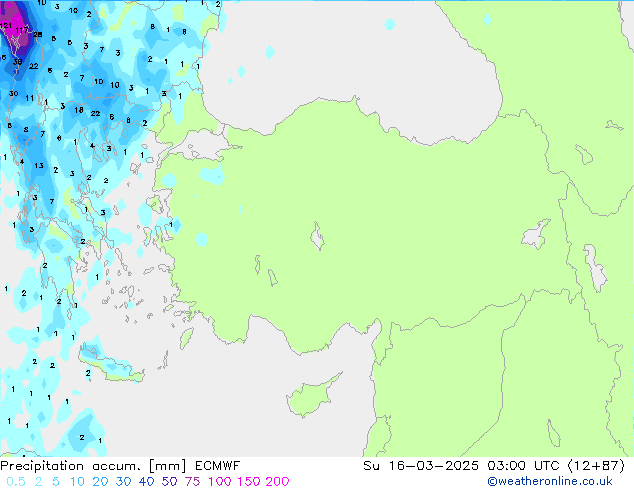Select the 40 threshold in the legend
This screenshot has width=634, height=490.
click(x=146, y=482)
